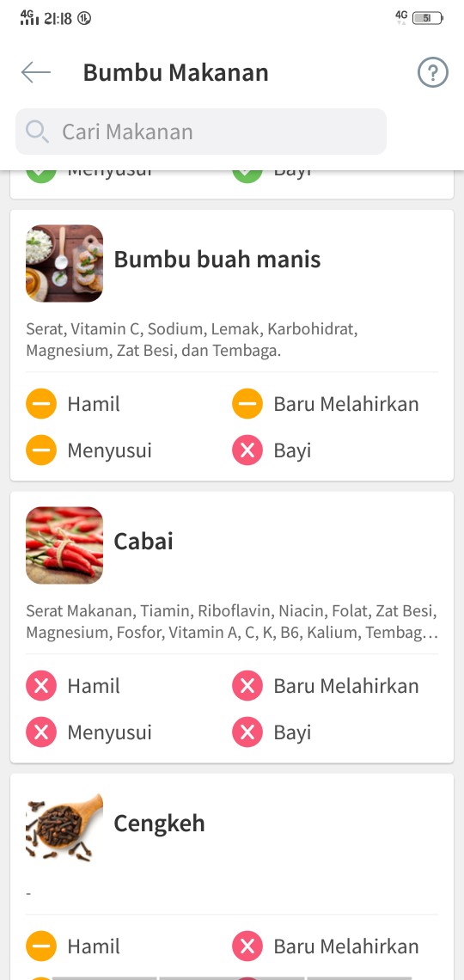Screen dimensions: 464x980
Task: Expand truncated Cabai nutrient description
Action: pos(232,621)
